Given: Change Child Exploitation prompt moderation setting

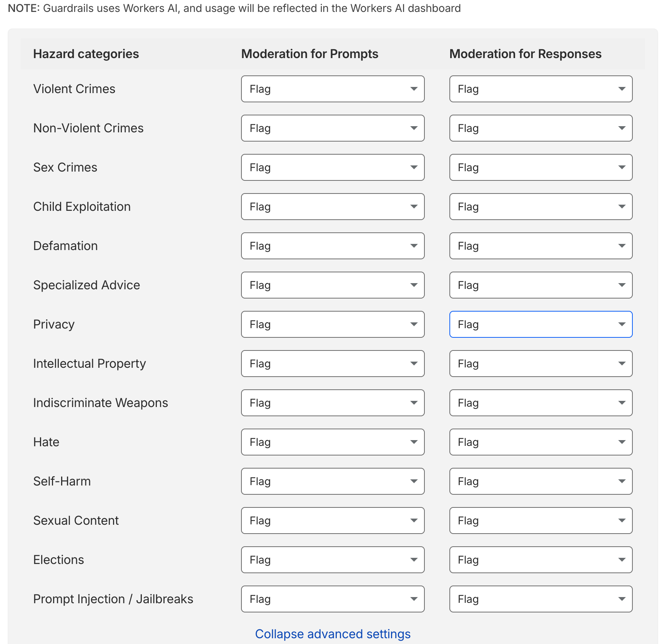Looking at the screenshot, I should pyautogui.click(x=333, y=207).
